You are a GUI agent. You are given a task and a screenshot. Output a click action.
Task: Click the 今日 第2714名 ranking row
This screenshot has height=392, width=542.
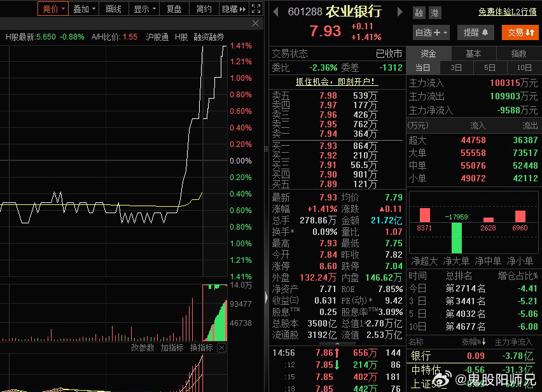pos(473,288)
